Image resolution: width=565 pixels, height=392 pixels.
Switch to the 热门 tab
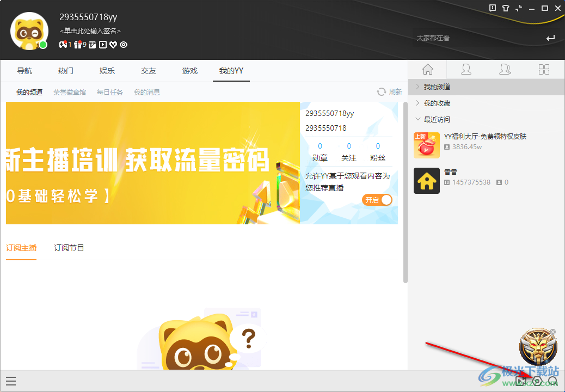click(x=66, y=71)
